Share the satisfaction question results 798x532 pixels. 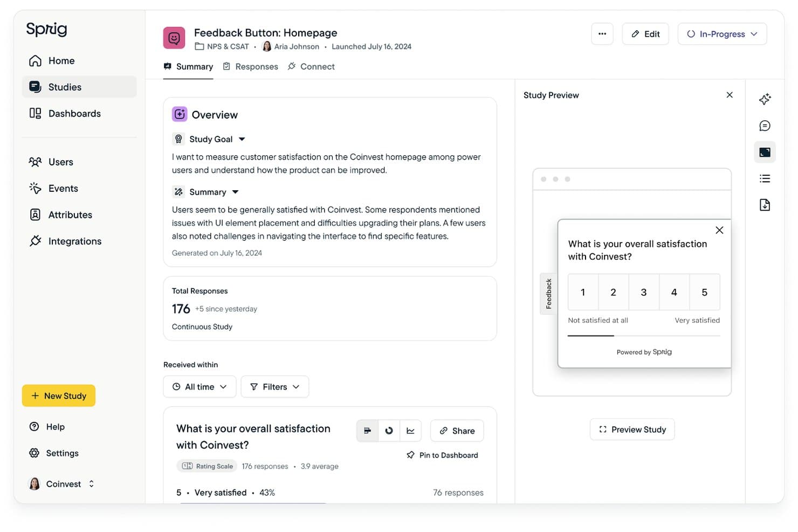457,431
